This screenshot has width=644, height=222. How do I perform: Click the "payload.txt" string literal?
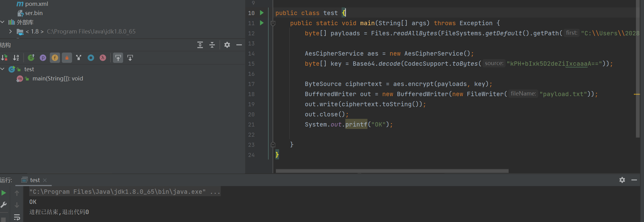click(563, 94)
